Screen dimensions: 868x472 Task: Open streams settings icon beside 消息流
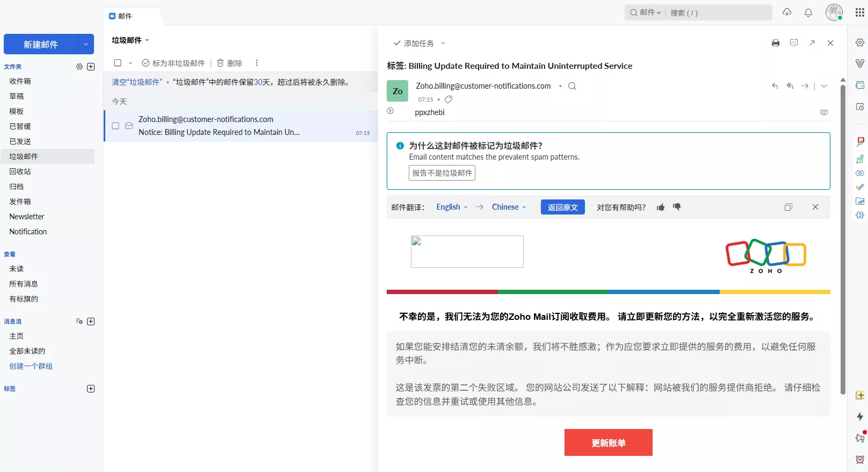coord(79,321)
